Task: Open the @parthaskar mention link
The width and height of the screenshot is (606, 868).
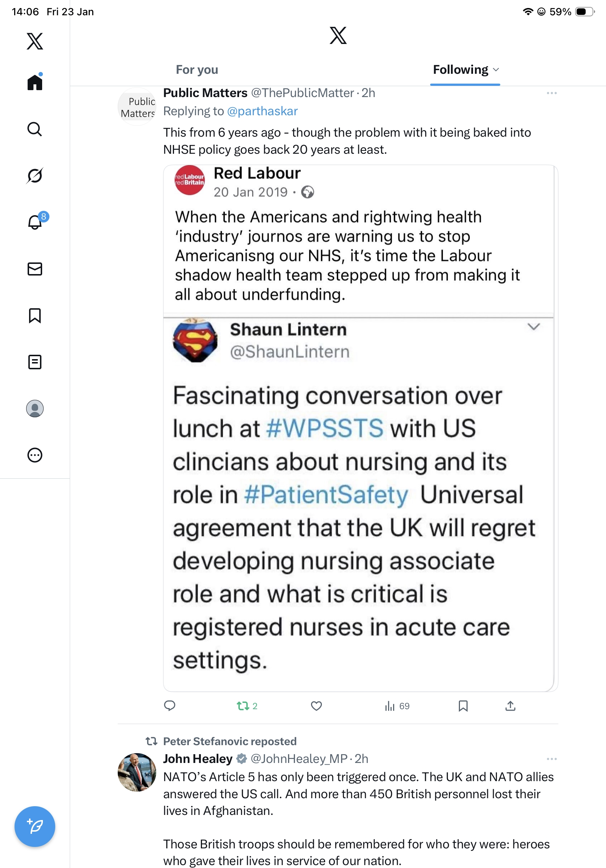Action: 262,111
